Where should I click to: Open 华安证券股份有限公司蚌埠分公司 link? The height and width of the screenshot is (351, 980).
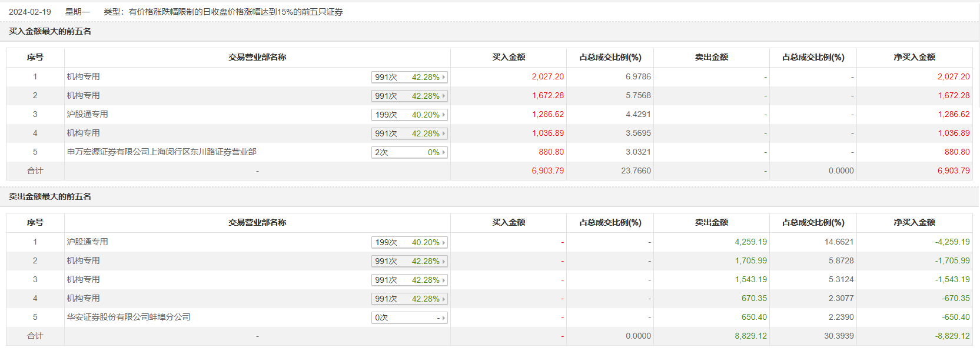point(128,317)
